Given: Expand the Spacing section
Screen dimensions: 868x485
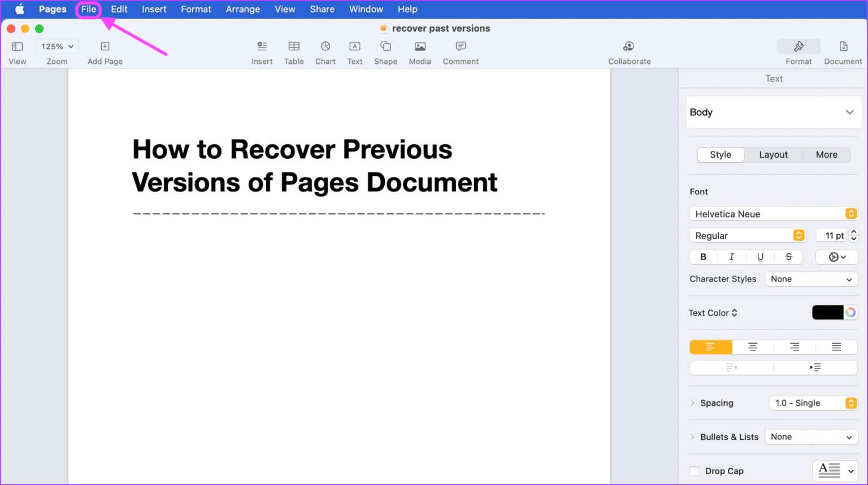Looking at the screenshot, I should coord(693,403).
